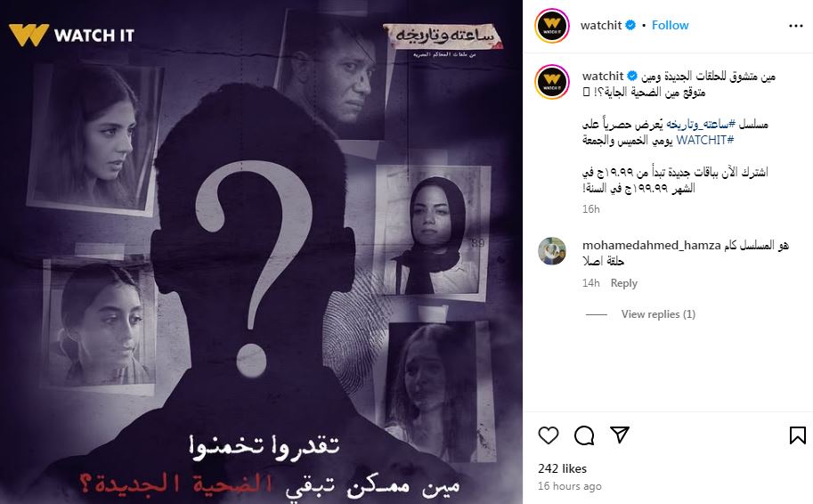Like the post with the heart icon
This screenshot has height=504, width=813.
[548, 435]
